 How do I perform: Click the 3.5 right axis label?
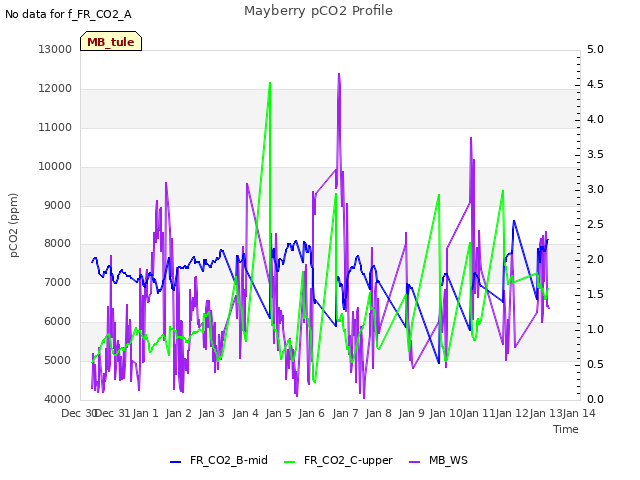(595, 155)
